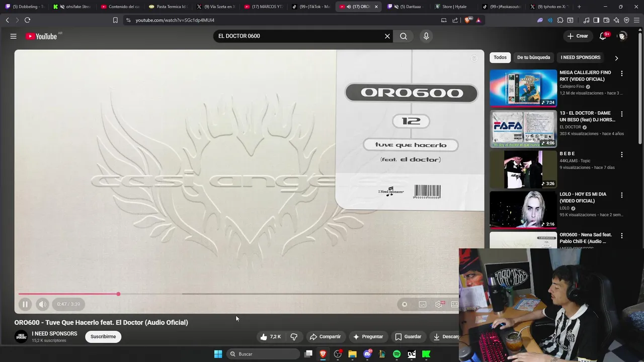The height and width of the screenshot is (362, 644).
Task: Open LOLO HOY ES MI DIA thumbnail
Action: [523, 210]
